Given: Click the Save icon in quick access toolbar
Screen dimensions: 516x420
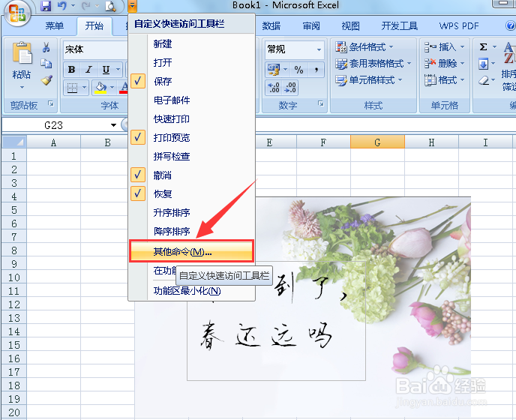Looking at the screenshot, I should pyautogui.click(x=46, y=5).
